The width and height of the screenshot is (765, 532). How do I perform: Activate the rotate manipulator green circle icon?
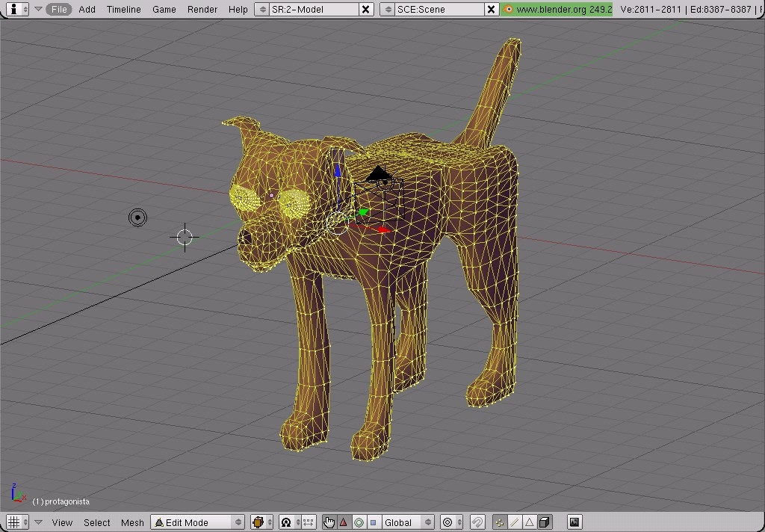[359, 522]
